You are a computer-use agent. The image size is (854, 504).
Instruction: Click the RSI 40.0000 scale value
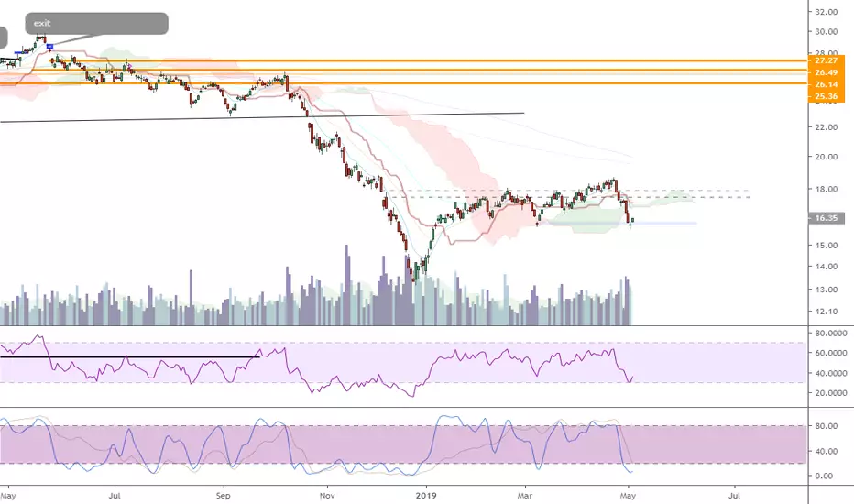click(830, 373)
